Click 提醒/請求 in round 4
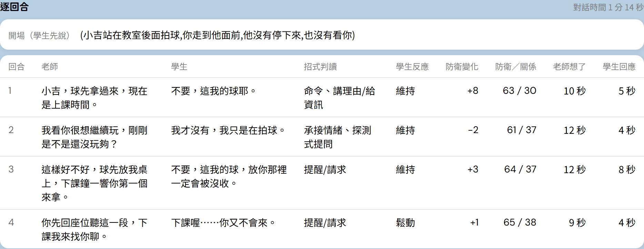Screen dimensions: 644x249 [325, 222]
